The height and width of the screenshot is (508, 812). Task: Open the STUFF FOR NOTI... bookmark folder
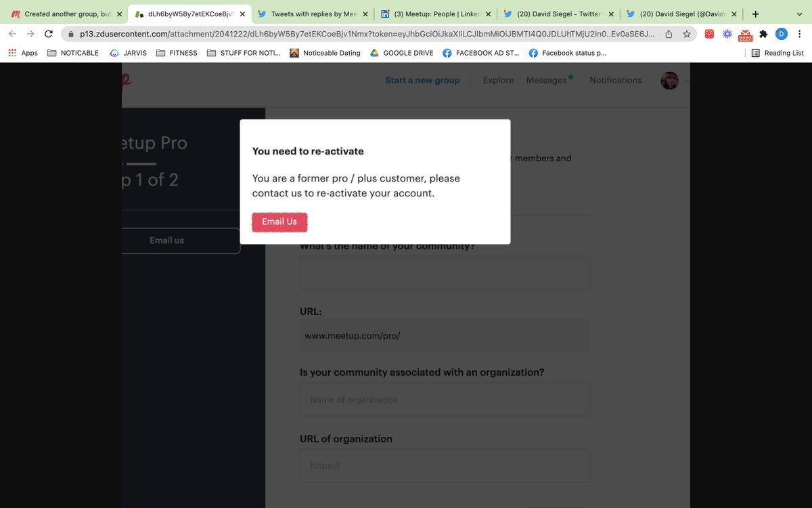244,53
